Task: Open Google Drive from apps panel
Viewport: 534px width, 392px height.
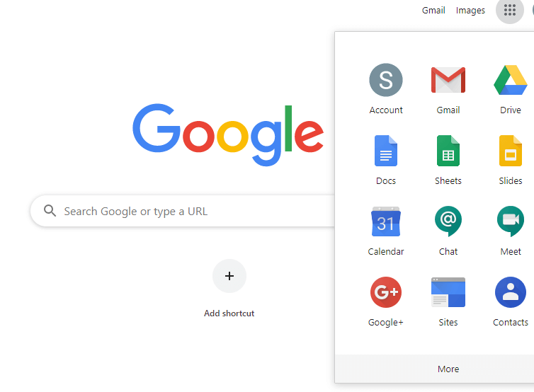Action: [511, 80]
